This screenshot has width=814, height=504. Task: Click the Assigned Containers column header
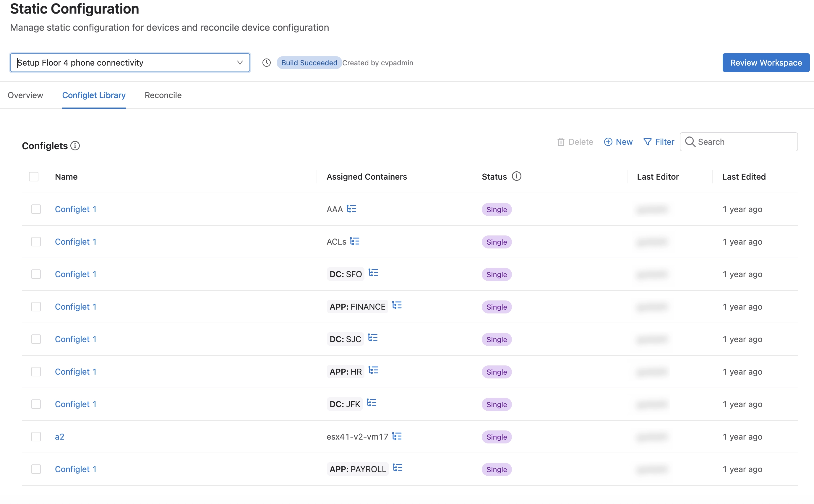click(367, 177)
